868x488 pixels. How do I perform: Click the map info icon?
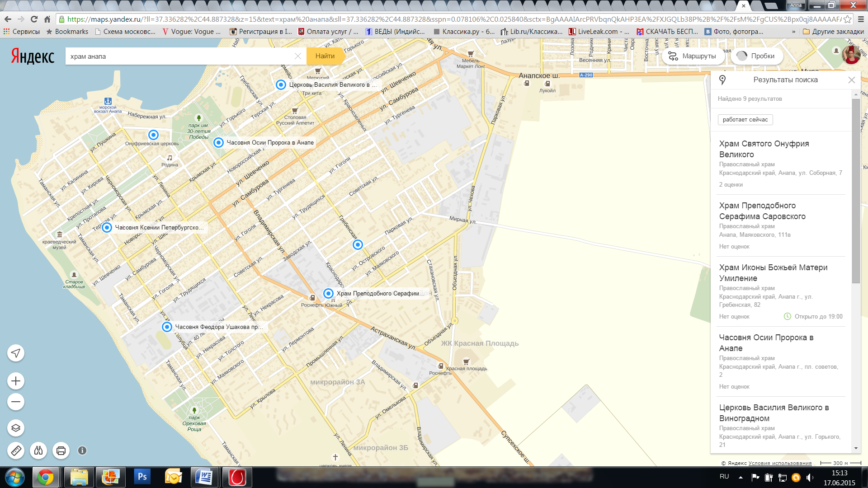coord(82,450)
